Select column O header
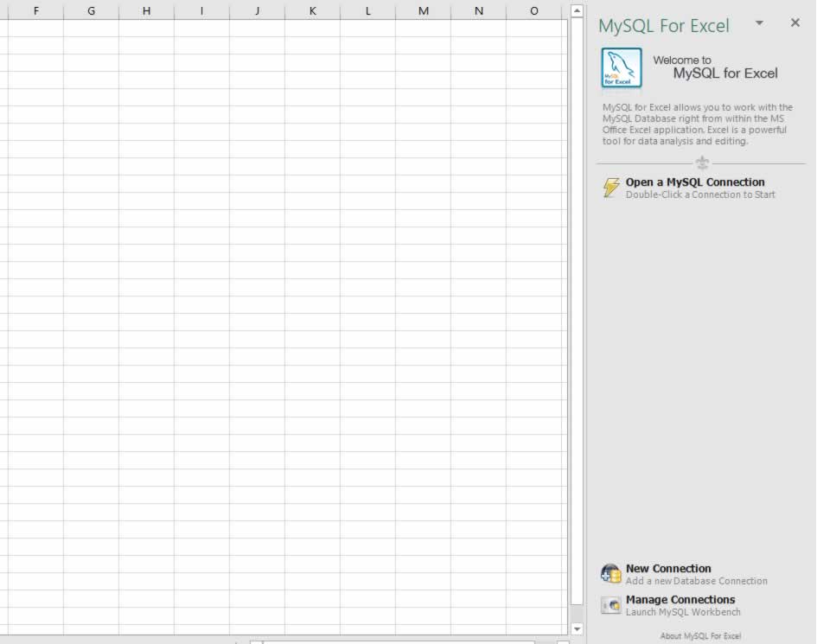817x644 pixels. click(x=534, y=10)
